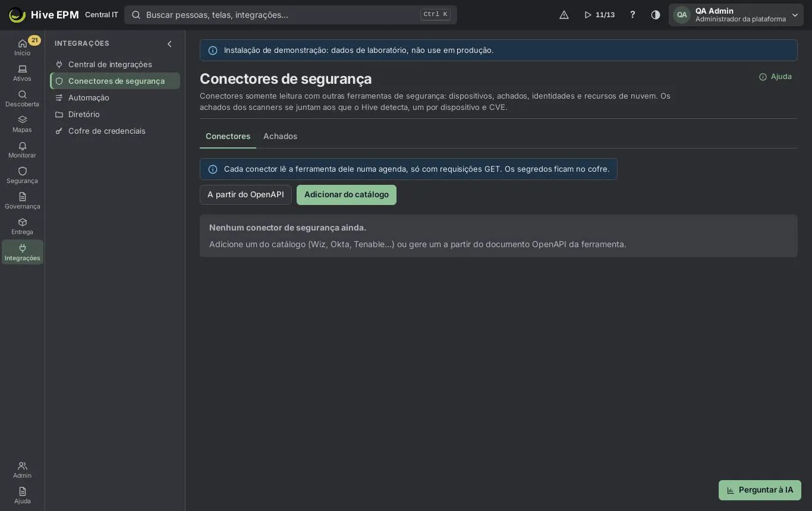Expand the QA Admin account menu
The height and width of the screenshot is (511, 812).
point(736,15)
